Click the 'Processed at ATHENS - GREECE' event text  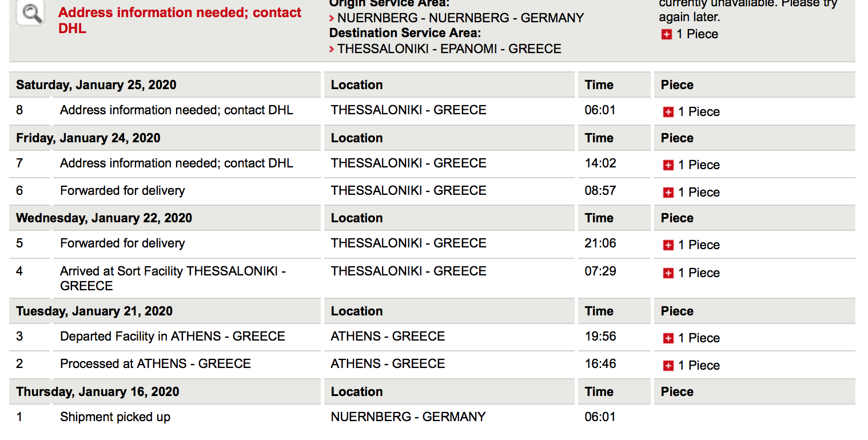155,363
